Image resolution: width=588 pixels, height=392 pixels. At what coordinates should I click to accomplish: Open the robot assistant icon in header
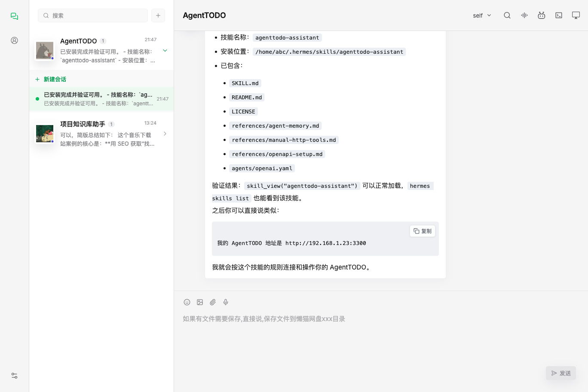coord(542,15)
